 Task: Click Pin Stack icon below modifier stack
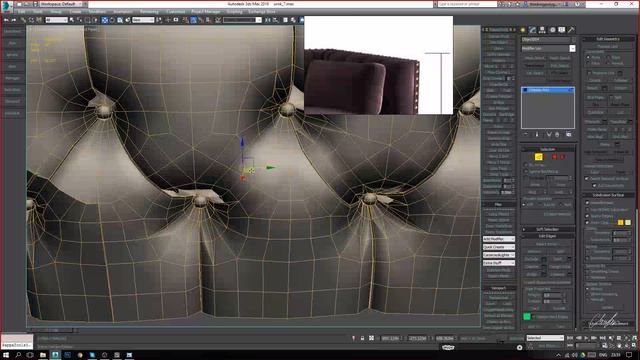tap(526, 134)
